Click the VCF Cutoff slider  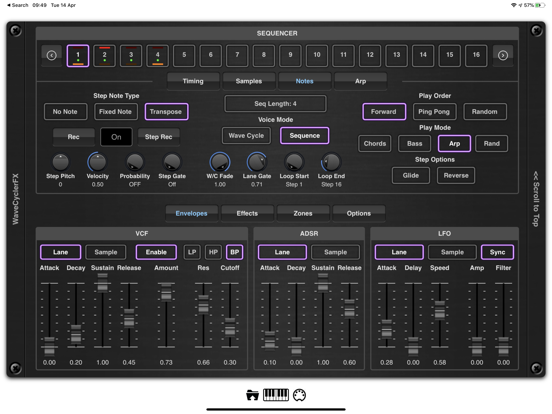tap(230, 328)
